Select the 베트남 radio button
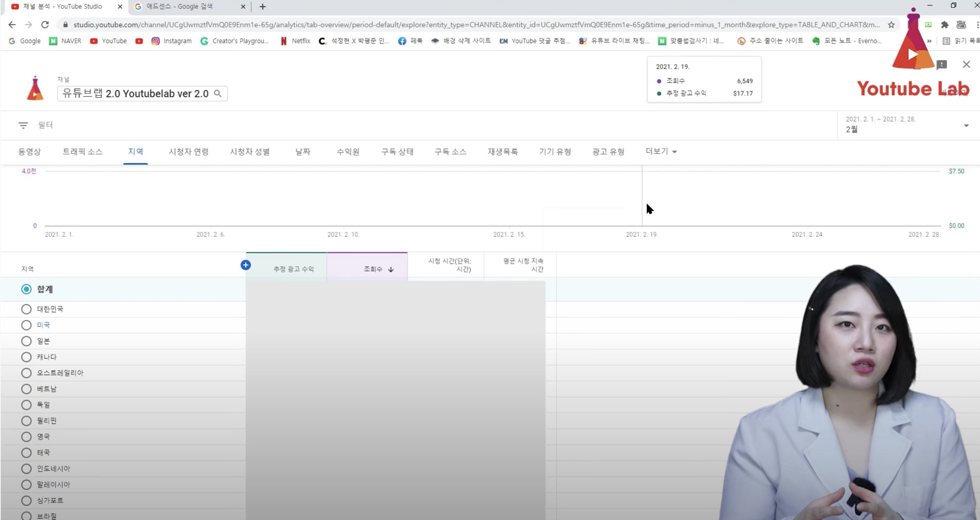980x520 pixels. pyautogui.click(x=26, y=389)
